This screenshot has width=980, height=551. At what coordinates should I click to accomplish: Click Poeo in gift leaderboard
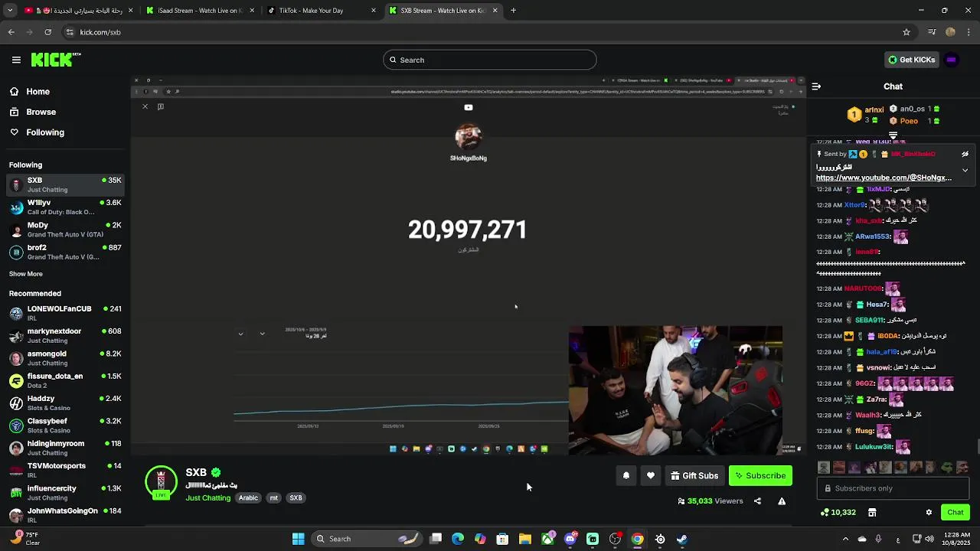pos(909,121)
